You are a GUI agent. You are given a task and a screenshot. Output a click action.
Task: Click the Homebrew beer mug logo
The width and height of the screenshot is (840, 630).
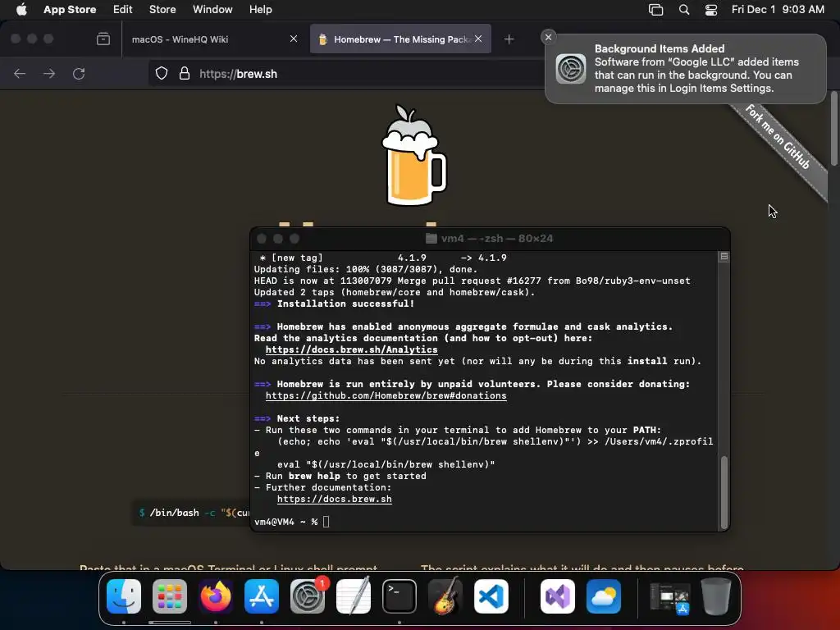click(x=413, y=155)
